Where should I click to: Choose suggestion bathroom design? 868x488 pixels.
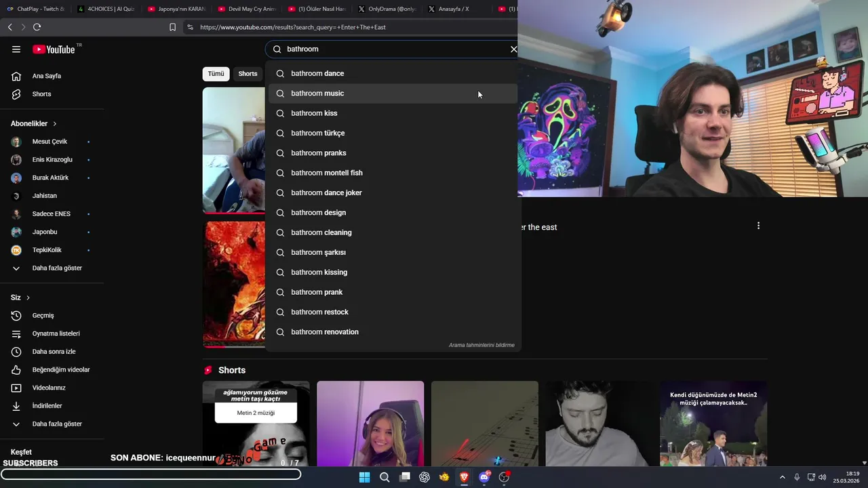click(393, 213)
